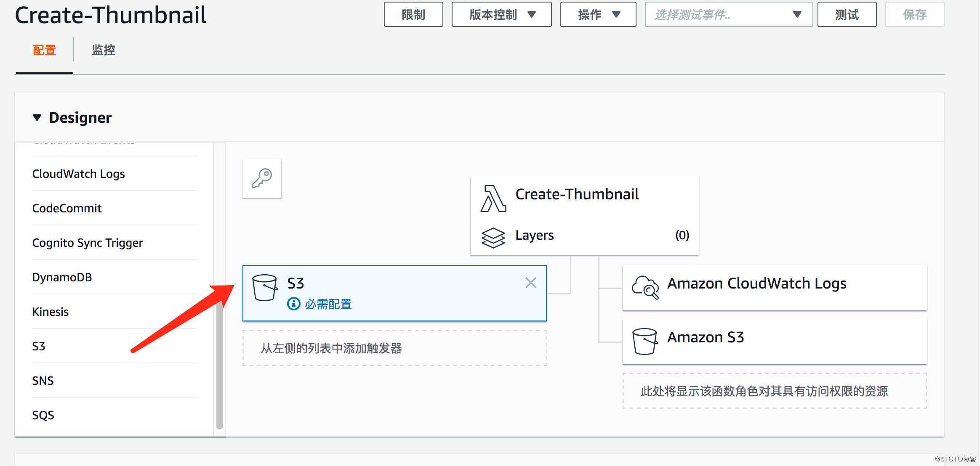
Task: Click the S3 bucket trigger icon
Action: pos(264,288)
